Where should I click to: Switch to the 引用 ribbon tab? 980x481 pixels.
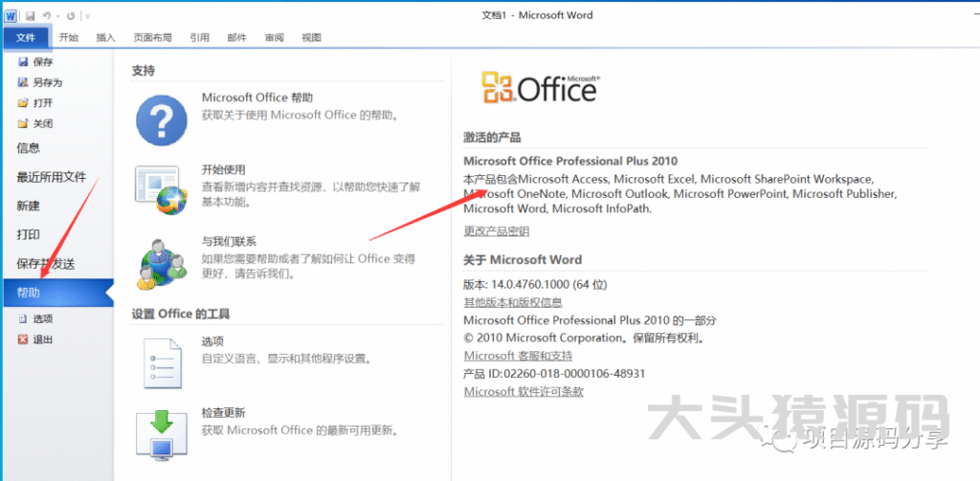pos(199,37)
